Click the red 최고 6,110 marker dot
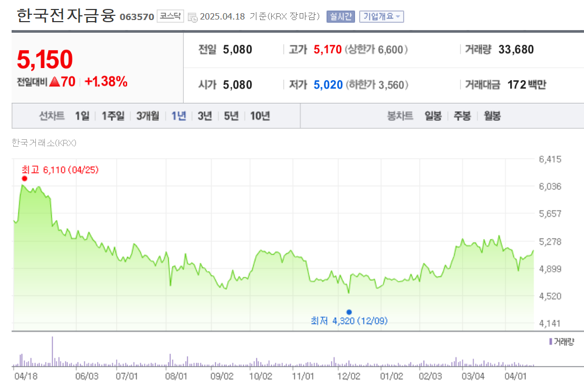Screen dimensions: 584x392 pyautogui.click(x=25, y=178)
